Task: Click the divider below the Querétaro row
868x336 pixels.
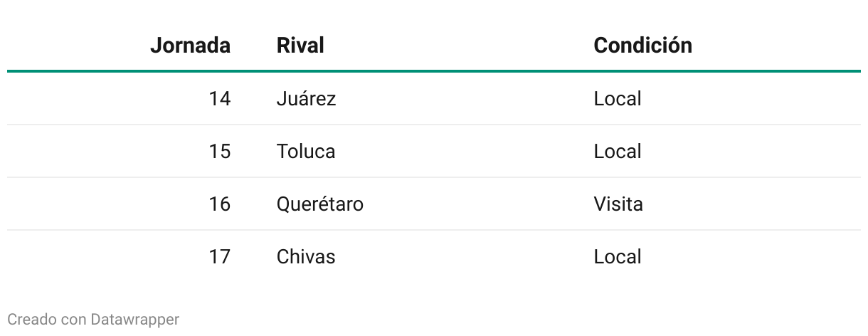Action: point(434,230)
